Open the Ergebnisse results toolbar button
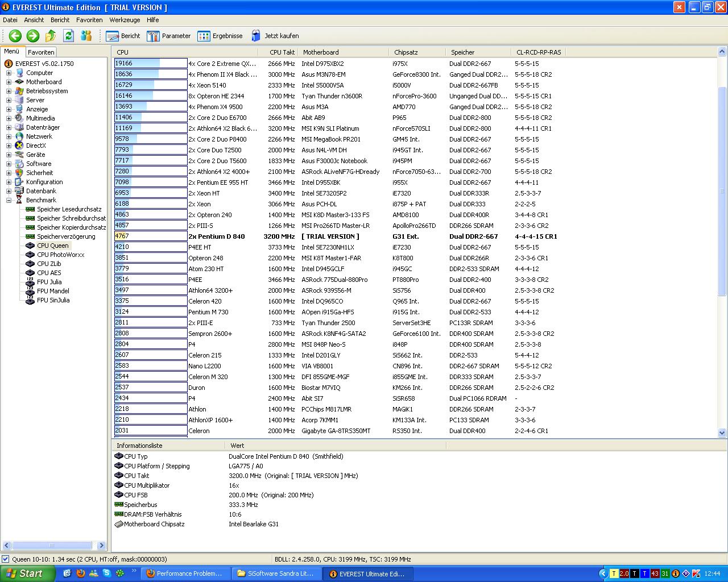This screenshot has height=582, width=728. (x=220, y=36)
